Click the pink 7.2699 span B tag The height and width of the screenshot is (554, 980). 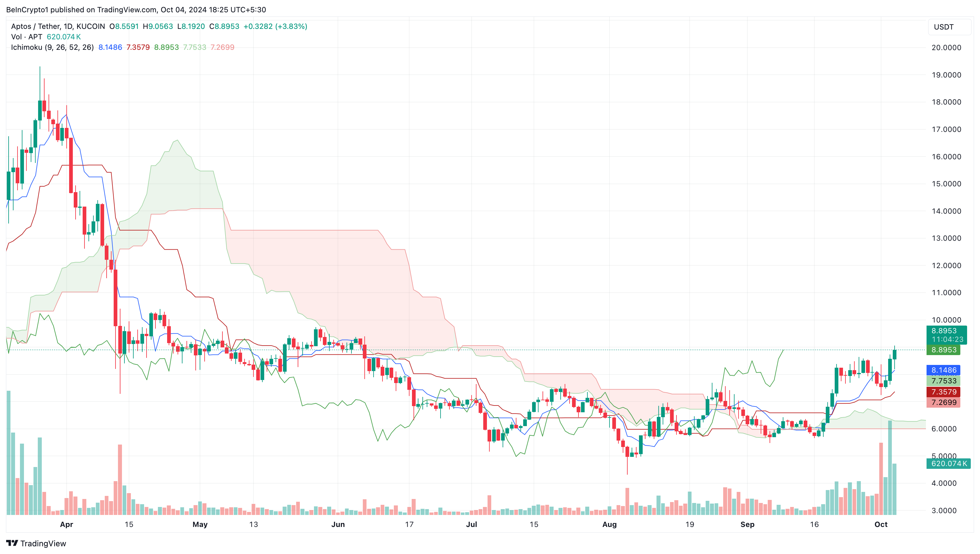943,402
